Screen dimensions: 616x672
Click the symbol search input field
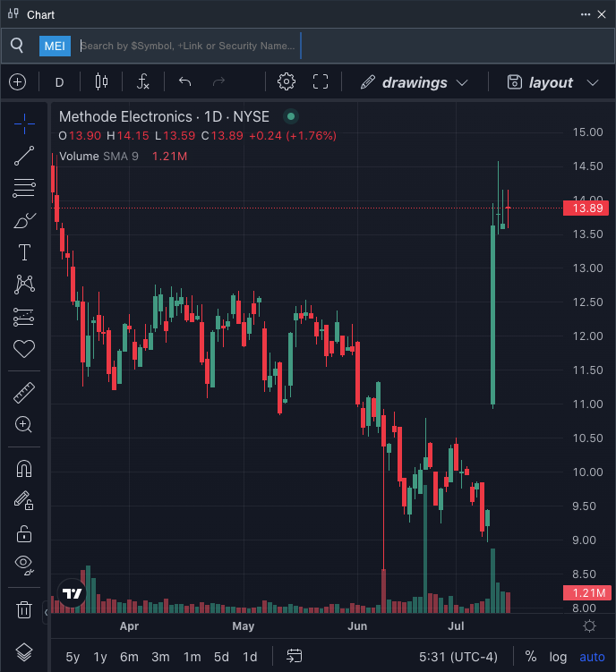[x=188, y=46]
